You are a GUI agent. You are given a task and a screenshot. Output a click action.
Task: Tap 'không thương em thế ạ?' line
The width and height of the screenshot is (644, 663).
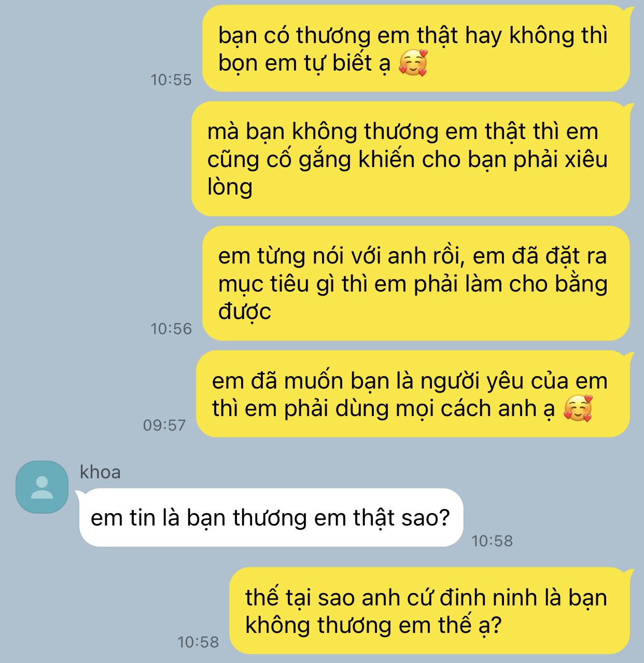click(x=373, y=625)
